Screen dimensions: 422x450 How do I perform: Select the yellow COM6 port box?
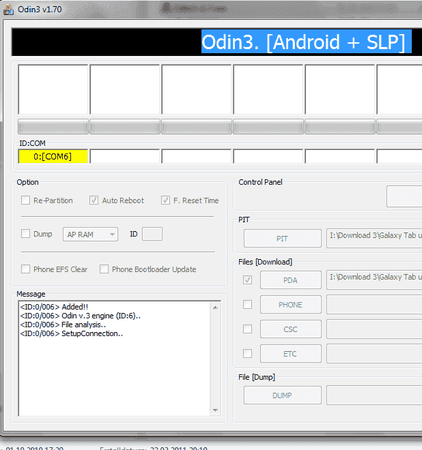point(53,156)
